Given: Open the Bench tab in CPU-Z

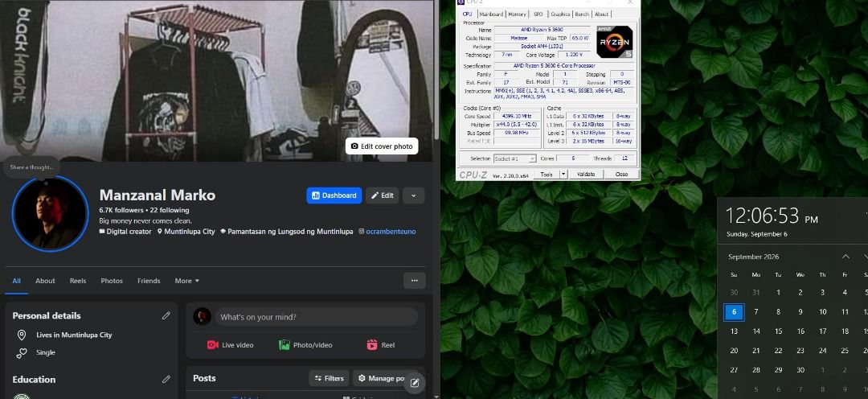Looking at the screenshot, I should [582, 14].
